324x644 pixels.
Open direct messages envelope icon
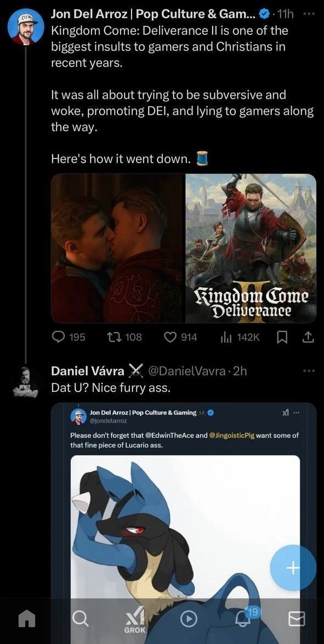[x=297, y=618]
